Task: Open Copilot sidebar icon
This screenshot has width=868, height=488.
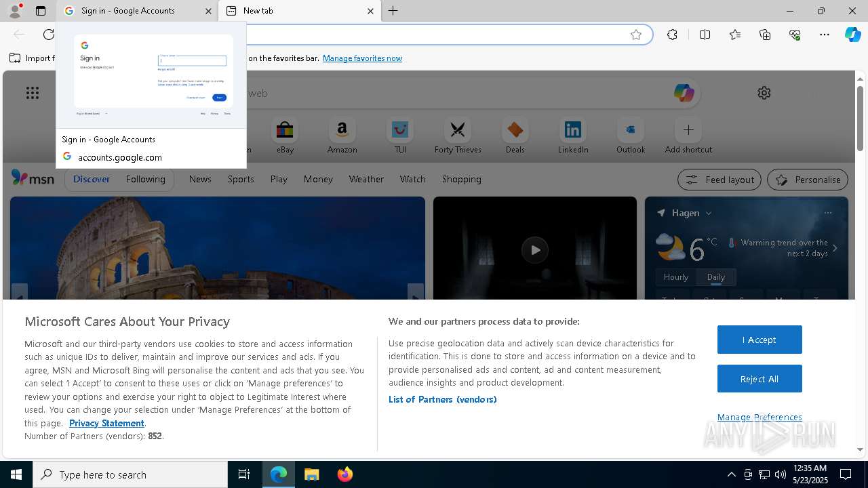Action: 852,35
